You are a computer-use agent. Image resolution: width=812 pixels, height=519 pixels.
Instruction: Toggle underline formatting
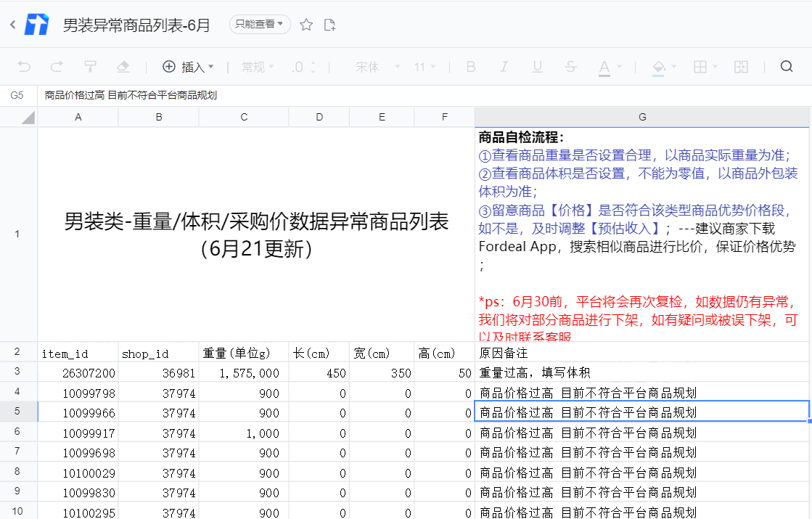537,66
